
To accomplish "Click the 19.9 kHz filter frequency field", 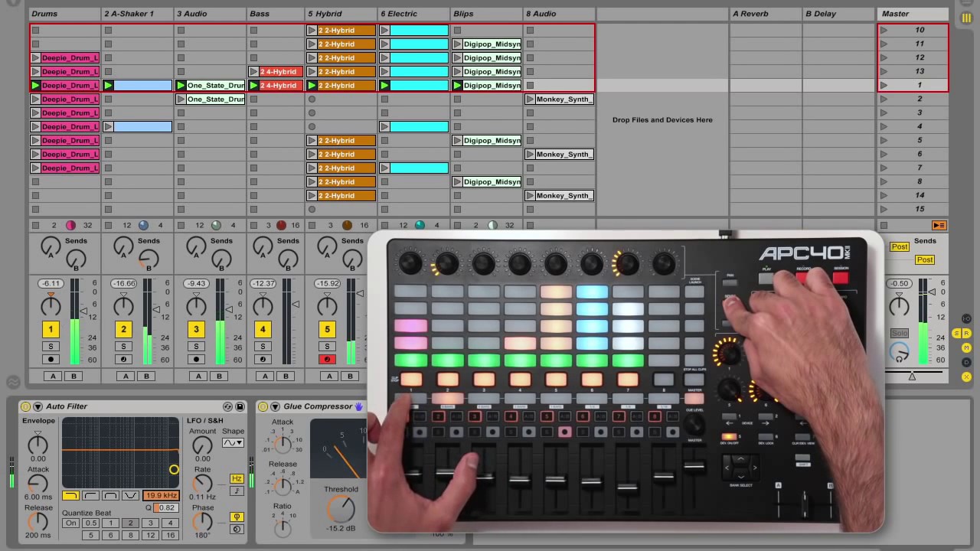I will point(161,496).
